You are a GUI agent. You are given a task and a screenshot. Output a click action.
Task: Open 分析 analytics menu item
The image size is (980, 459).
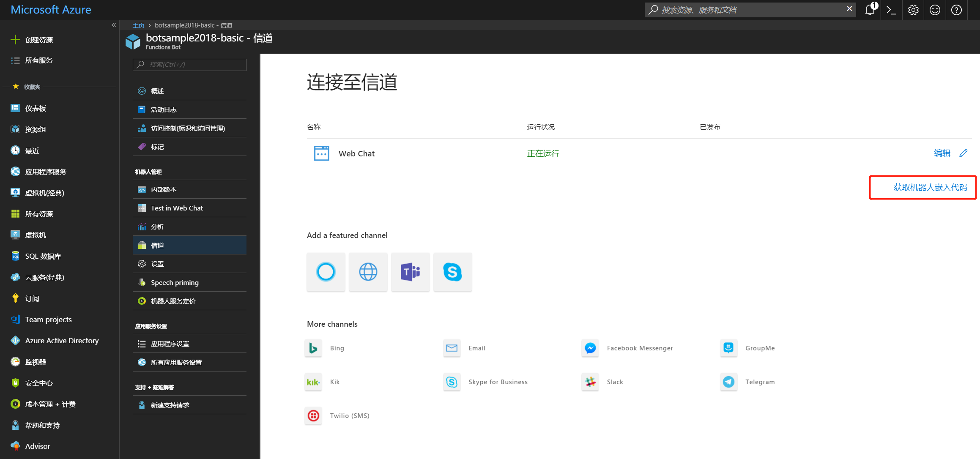pyautogui.click(x=189, y=227)
